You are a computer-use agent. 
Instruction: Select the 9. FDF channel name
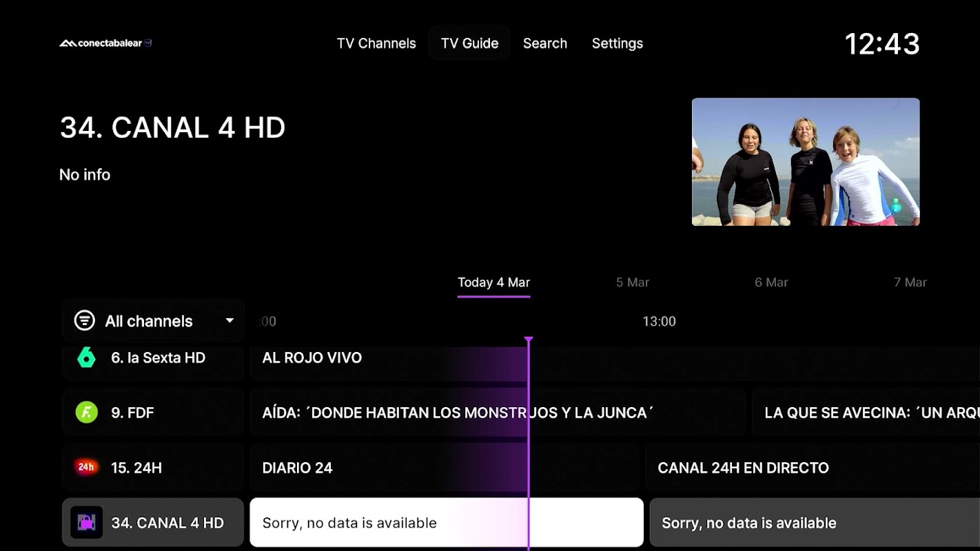click(132, 413)
